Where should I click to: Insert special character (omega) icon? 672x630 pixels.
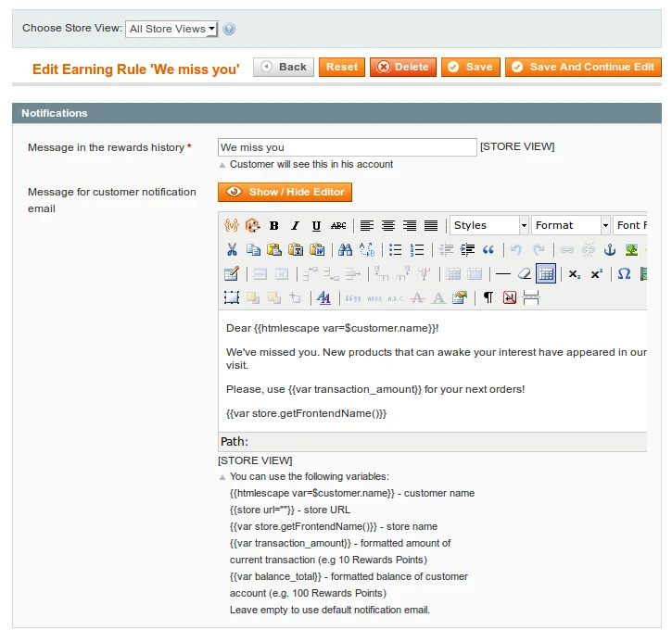click(624, 273)
